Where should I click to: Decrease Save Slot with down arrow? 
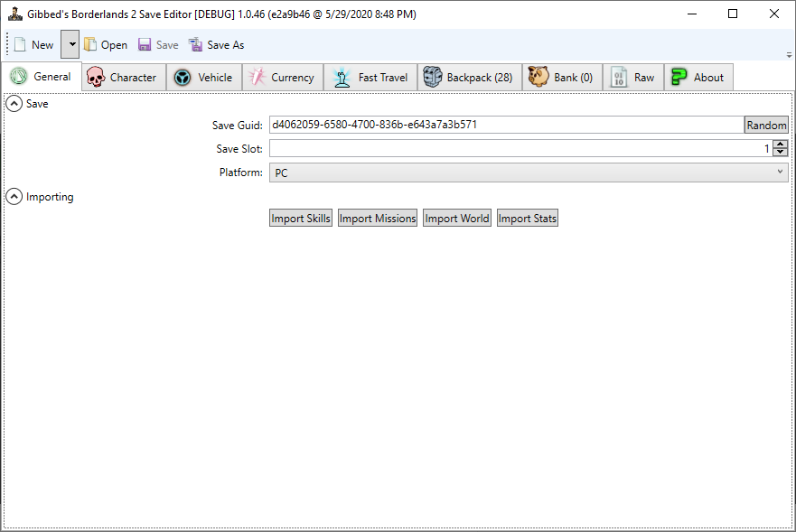point(781,153)
